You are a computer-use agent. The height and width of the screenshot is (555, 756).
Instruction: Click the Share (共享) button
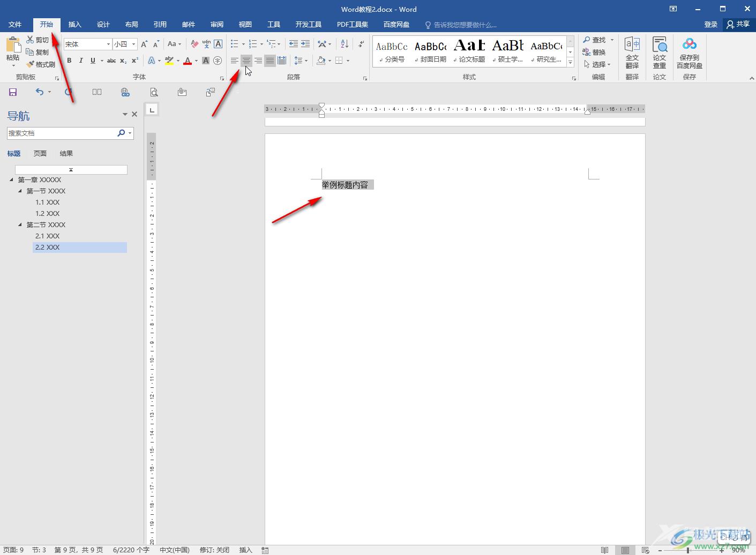tap(738, 25)
